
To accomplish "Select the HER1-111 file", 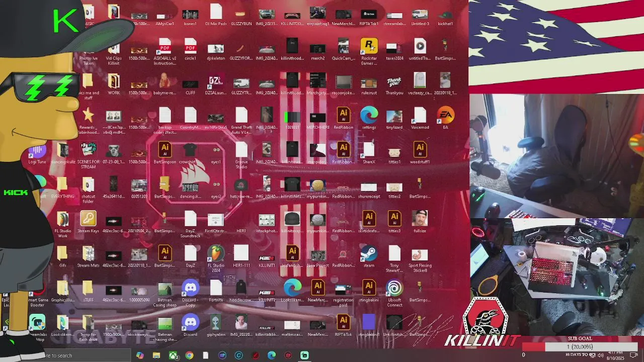I will click(x=241, y=254).
